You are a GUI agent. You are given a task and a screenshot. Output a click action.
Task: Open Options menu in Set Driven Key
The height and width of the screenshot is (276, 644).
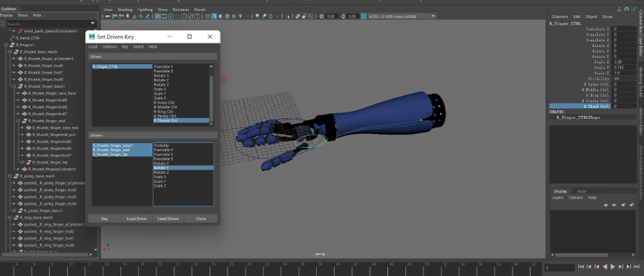pos(109,47)
